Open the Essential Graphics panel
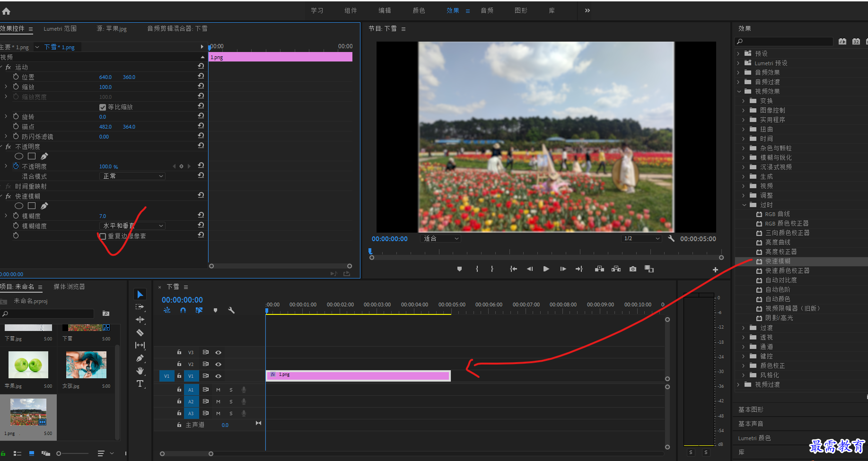Screen dimensions: 868x461 [x=751, y=409]
